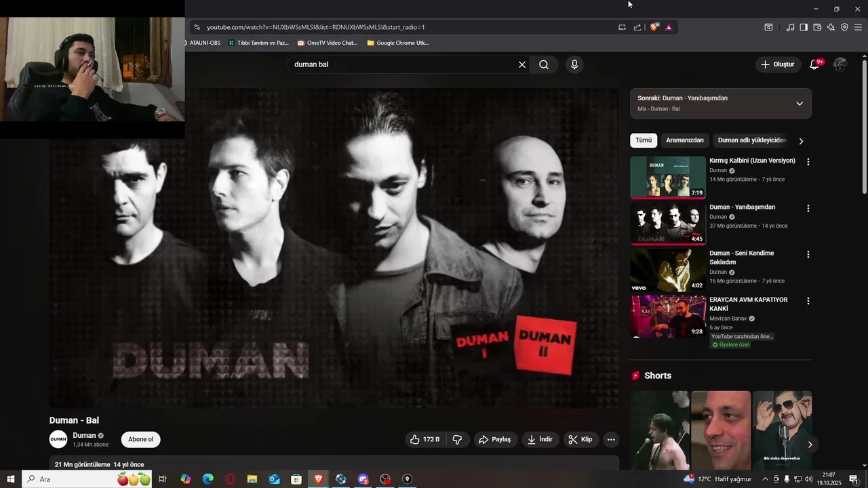Open the browser hamburger main menu

[x=858, y=27]
